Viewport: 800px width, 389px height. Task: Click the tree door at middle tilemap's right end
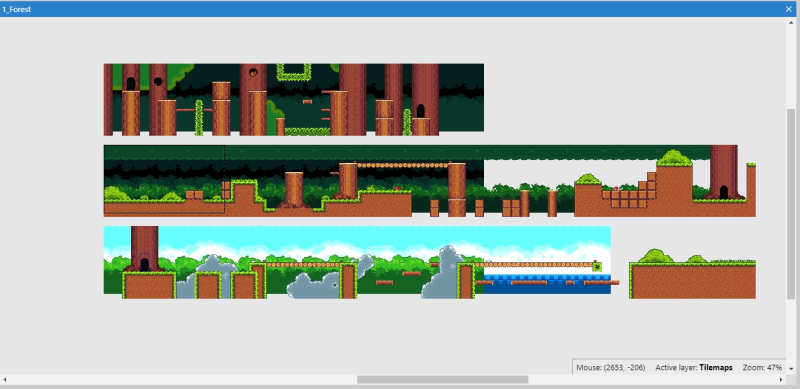click(x=723, y=192)
